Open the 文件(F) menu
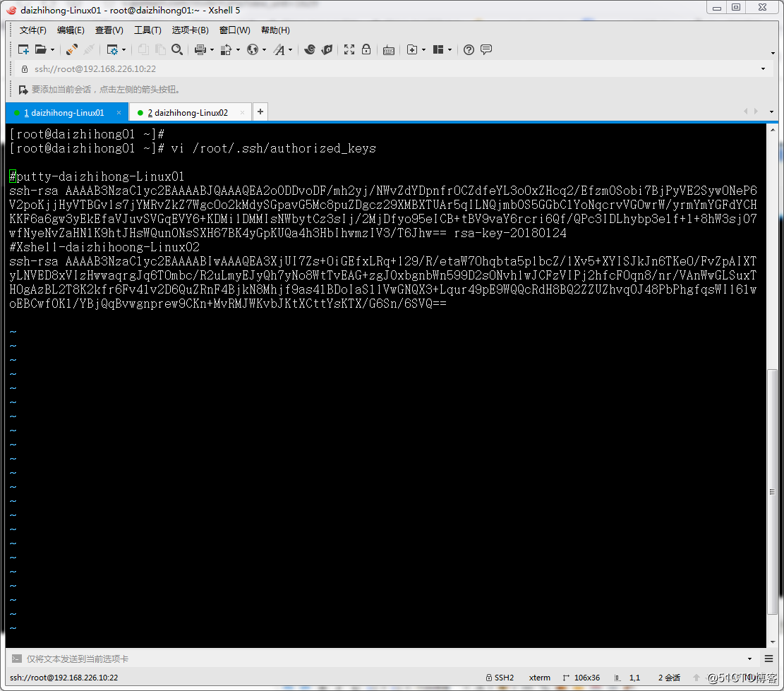Viewport: 784px width, 691px height. (32, 30)
